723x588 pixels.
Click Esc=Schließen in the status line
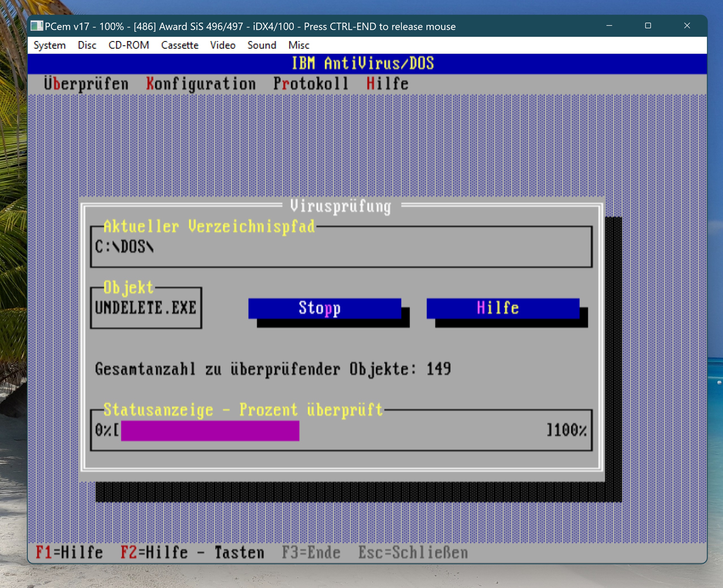(x=413, y=552)
